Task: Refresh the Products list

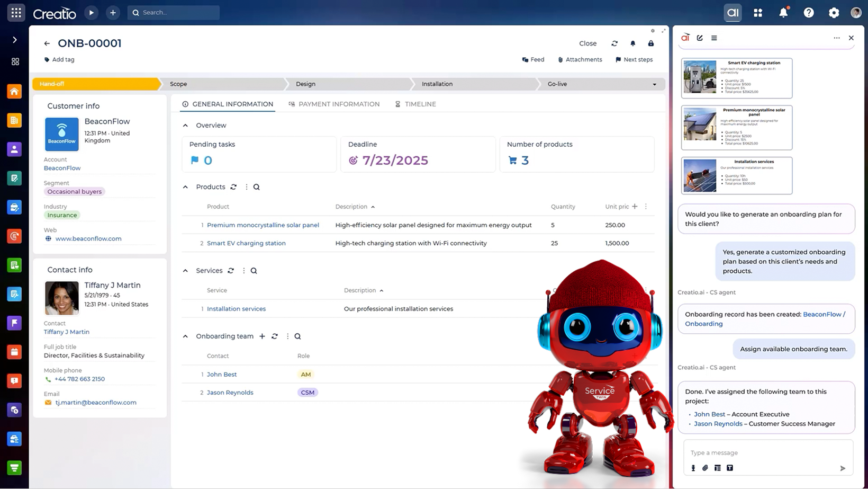Action: (x=233, y=186)
